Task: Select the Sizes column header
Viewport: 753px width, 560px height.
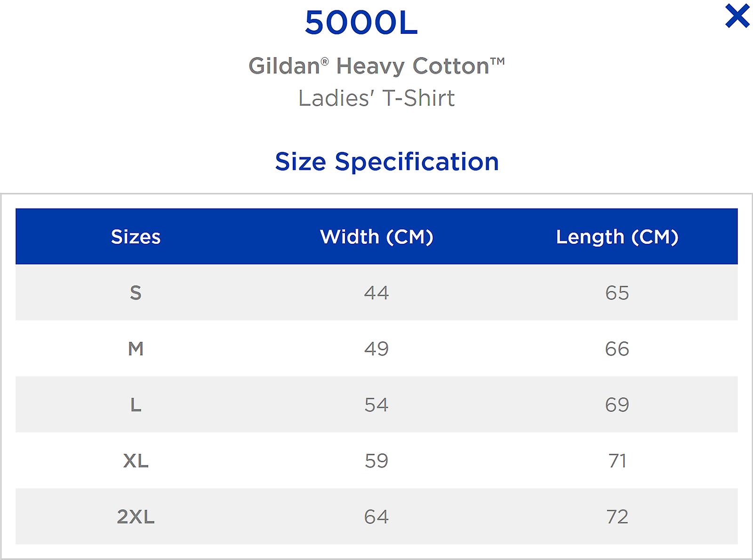Action: tap(136, 237)
